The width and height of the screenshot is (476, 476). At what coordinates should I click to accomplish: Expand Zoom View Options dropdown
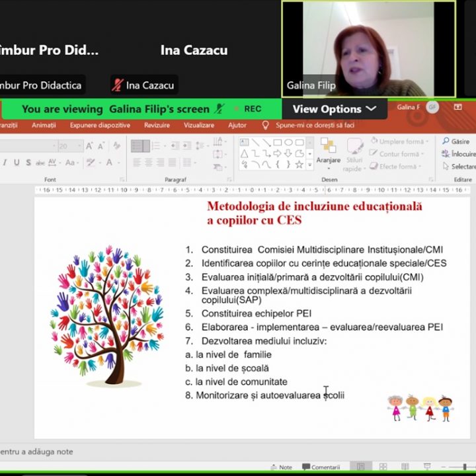tap(335, 109)
